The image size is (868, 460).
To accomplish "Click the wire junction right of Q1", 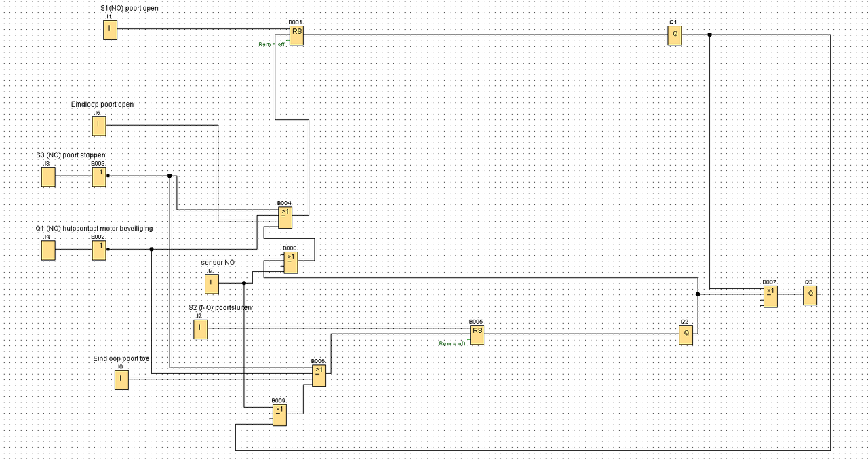I will 709,35.
